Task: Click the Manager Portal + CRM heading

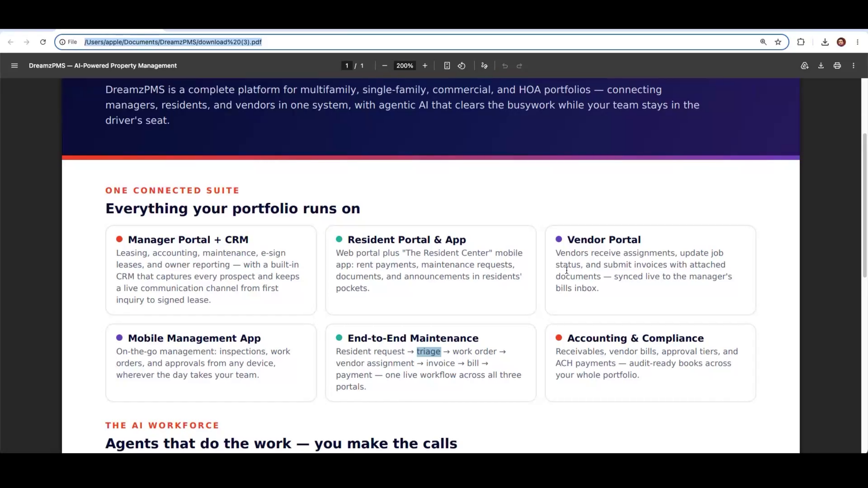Action: (188, 240)
